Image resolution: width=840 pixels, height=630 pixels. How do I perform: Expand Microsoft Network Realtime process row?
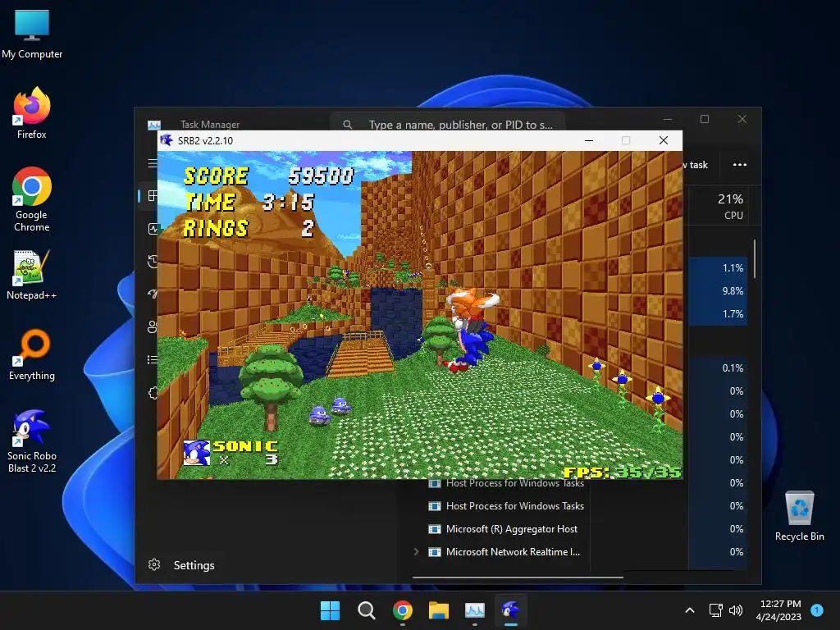(416, 551)
